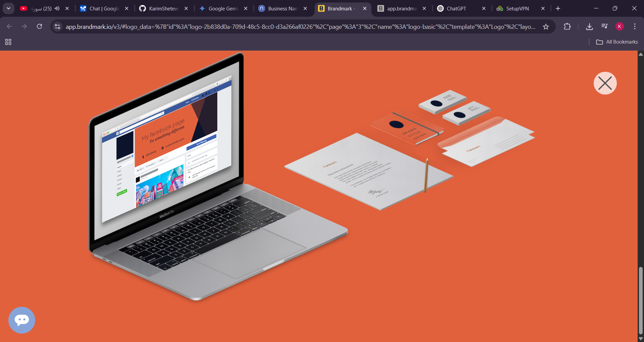Switch to the Google Gemini tab
Image resolution: width=644 pixels, height=342 pixels.
pos(223,8)
